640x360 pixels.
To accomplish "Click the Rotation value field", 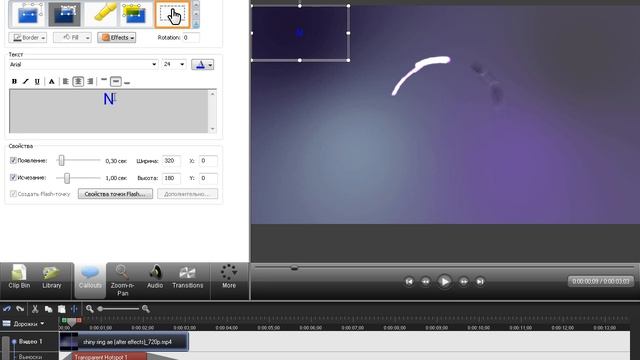I will (x=191, y=38).
